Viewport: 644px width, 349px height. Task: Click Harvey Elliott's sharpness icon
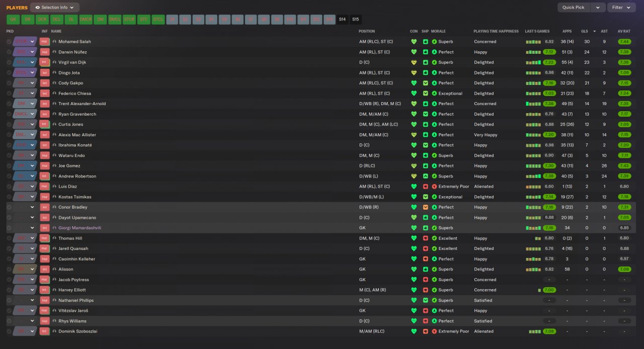coord(426,290)
